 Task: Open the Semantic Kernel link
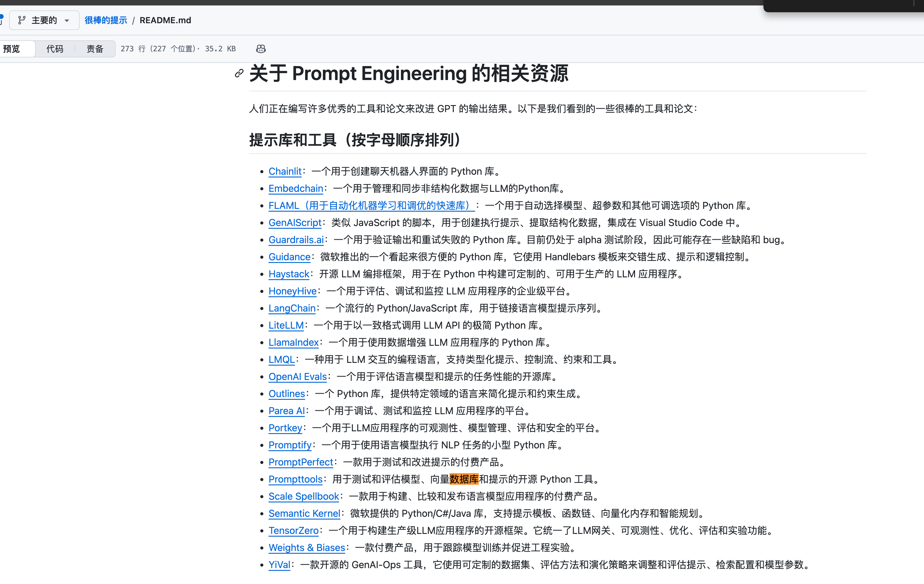304,513
